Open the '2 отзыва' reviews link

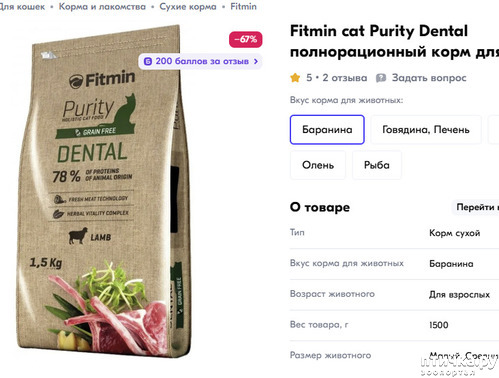345,78
